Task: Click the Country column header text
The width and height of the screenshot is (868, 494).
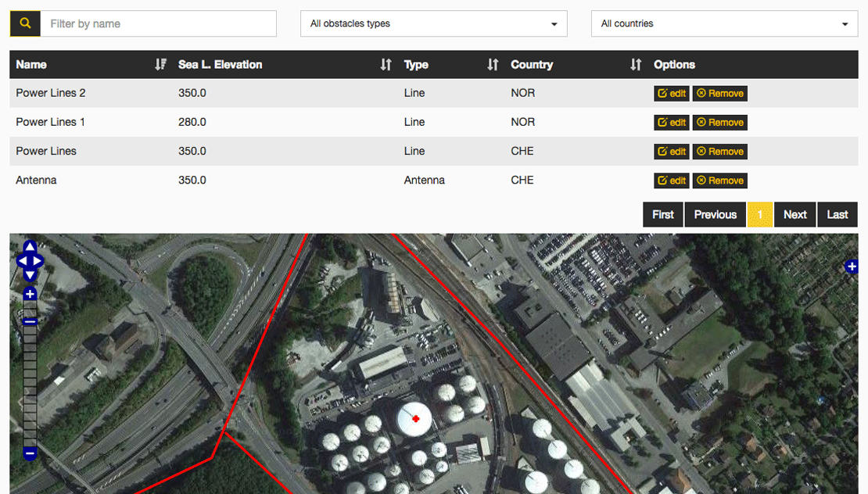Action: [532, 65]
